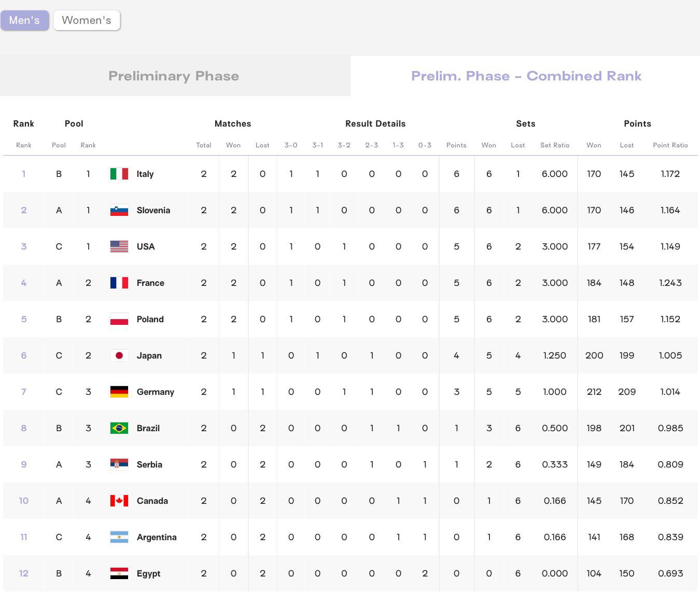Viewport: 700px width, 604px height.
Task: Click the Serbia flag icon
Action: click(119, 464)
